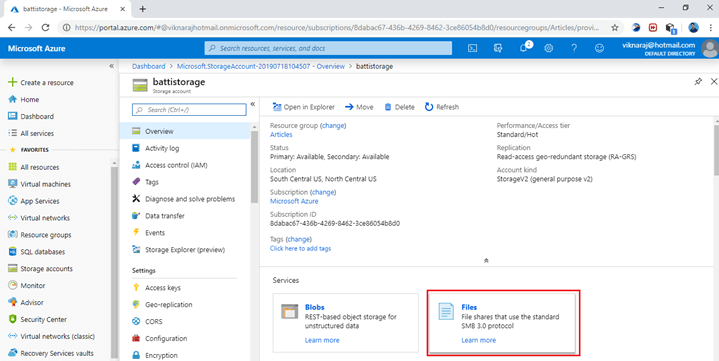719x361 pixels.
Task: Bookmark this page with the star icon
Action: point(615,28)
